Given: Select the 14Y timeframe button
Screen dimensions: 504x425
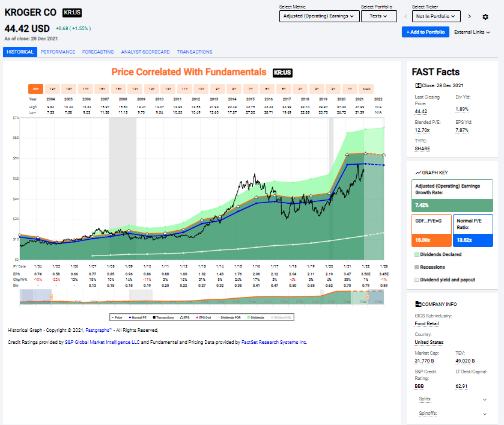Looking at the screenshot, I should point(135,89).
